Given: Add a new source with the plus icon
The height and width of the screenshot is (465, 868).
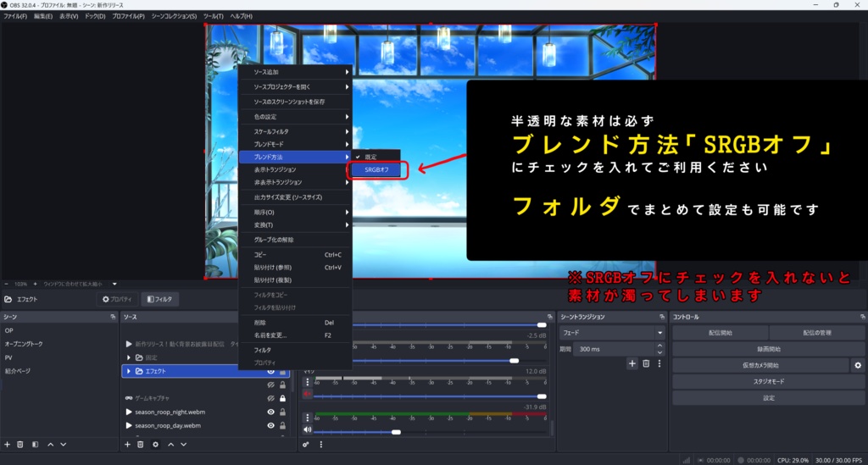Looking at the screenshot, I should point(127,445).
